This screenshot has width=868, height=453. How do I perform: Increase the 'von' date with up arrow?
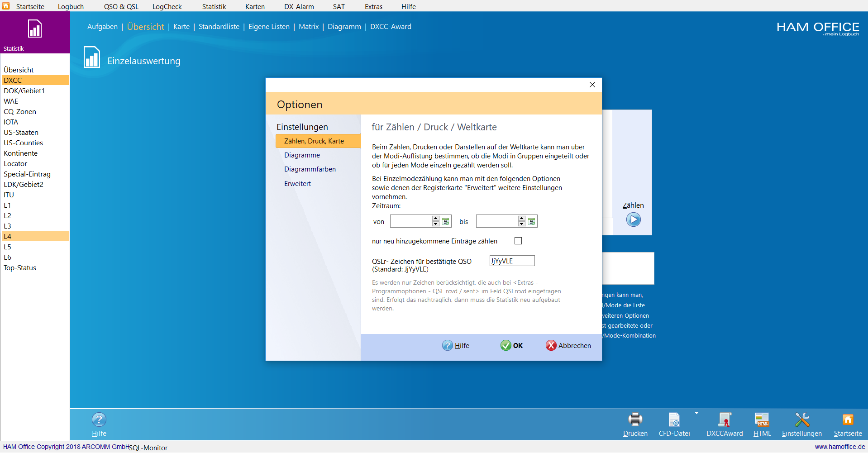click(435, 219)
